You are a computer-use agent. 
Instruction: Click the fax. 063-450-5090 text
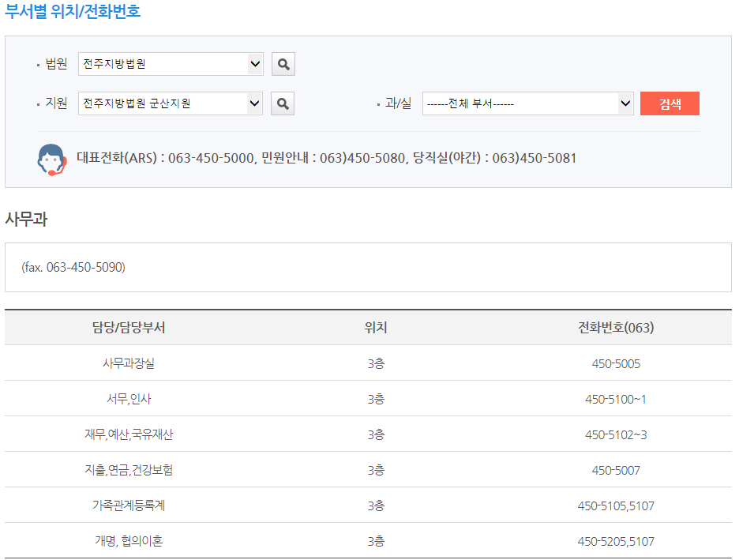point(73,267)
